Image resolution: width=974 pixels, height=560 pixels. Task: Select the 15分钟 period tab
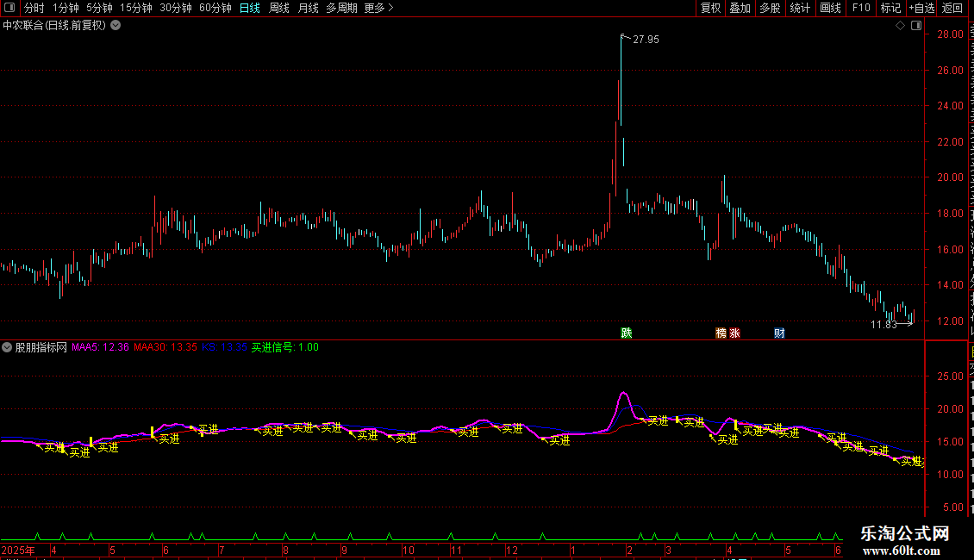tap(136, 8)
